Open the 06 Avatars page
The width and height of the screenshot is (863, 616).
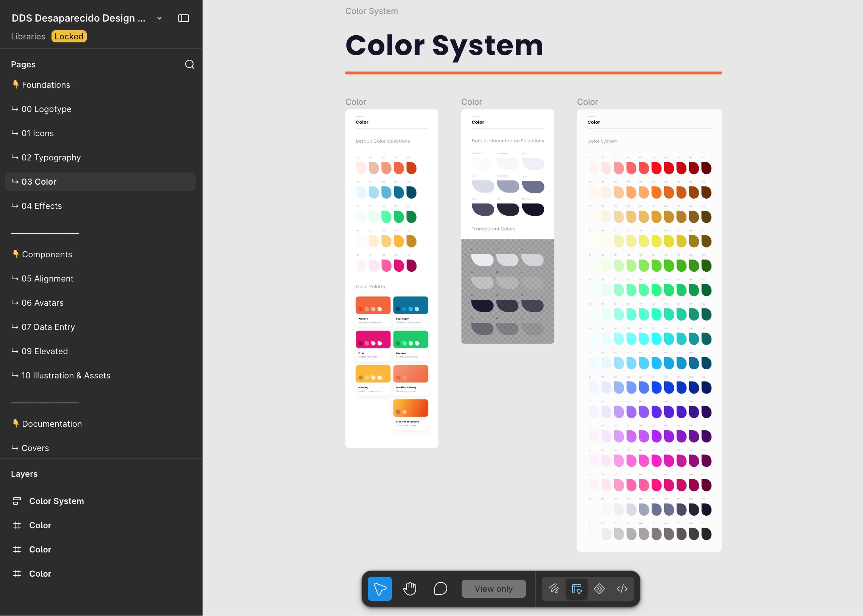[x=100, y=303]
